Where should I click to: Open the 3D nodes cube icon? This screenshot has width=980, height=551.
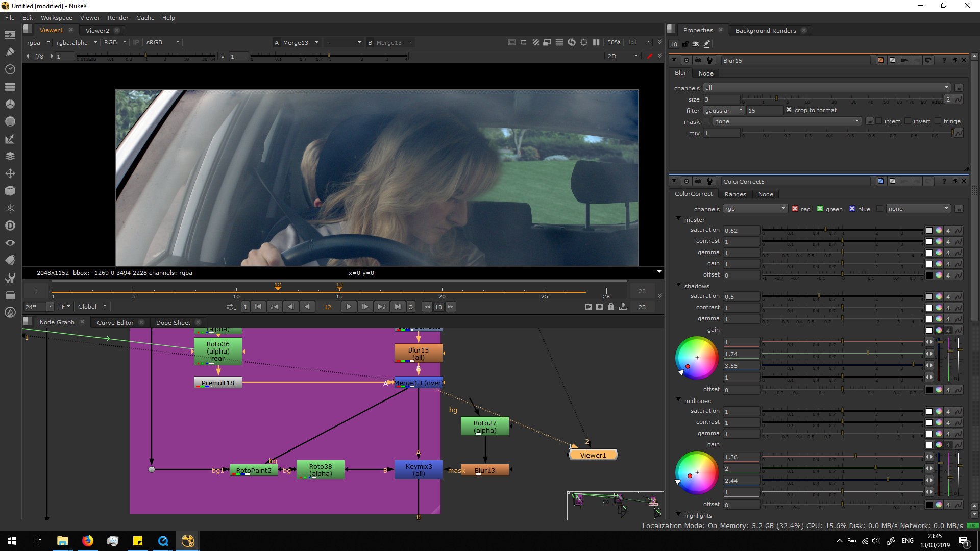[x=10, y=190]
